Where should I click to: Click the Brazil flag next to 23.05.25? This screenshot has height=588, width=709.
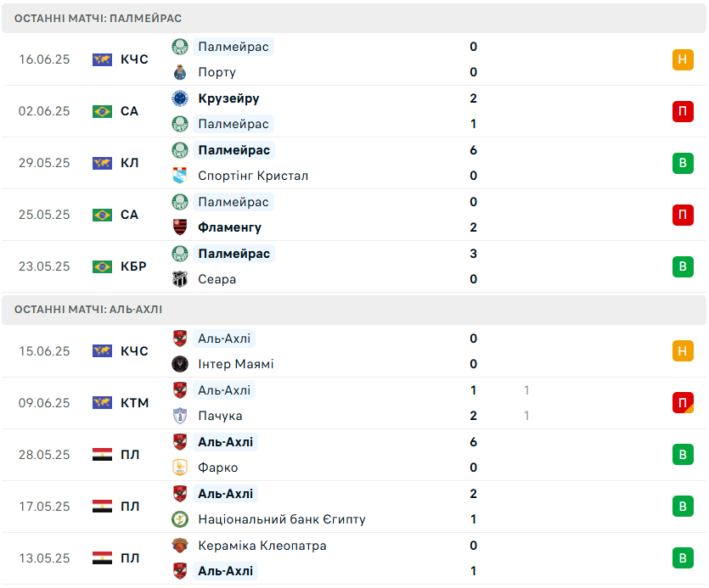pyautogui.click(x=102, y=266)
